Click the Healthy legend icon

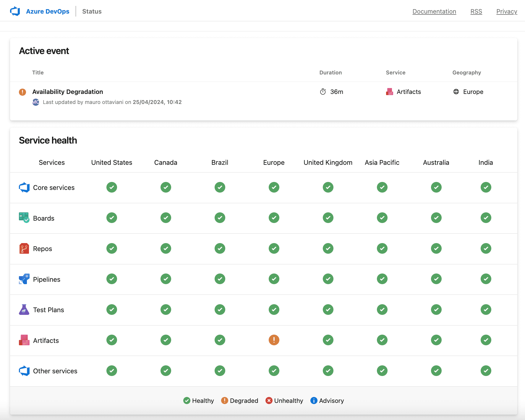pyautogui.click(x=187, y=401)
